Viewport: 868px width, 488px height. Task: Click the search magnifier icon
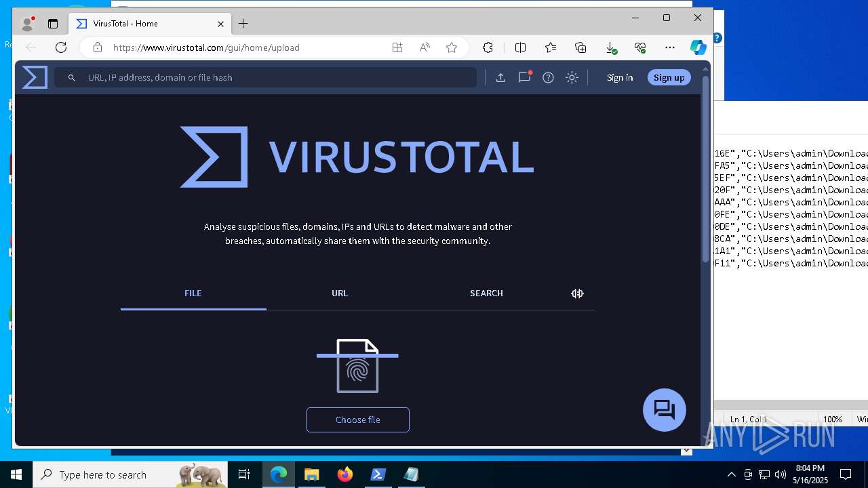pyautogui.click(x=71, y=78)
